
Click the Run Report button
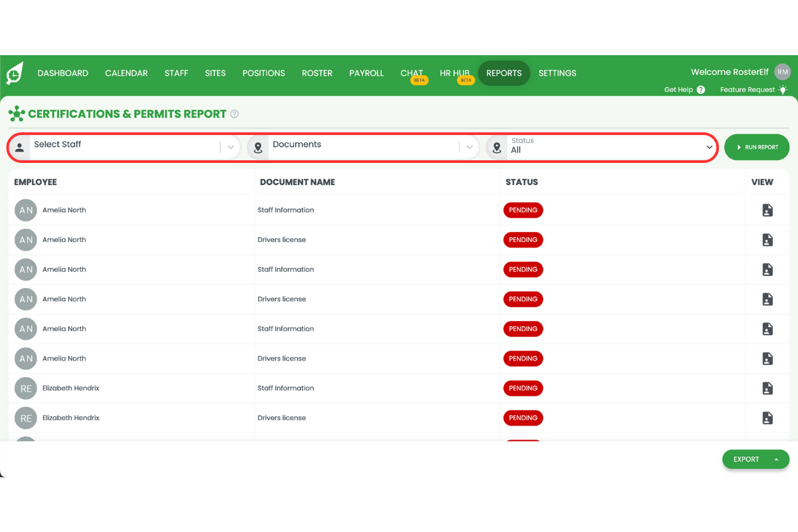[x=757, y=147]
